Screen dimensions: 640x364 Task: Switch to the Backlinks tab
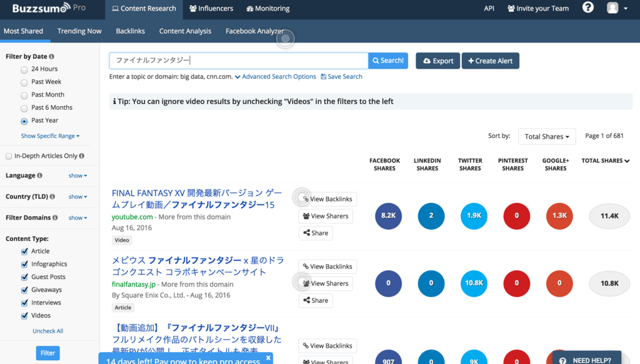tap(130, 31)
